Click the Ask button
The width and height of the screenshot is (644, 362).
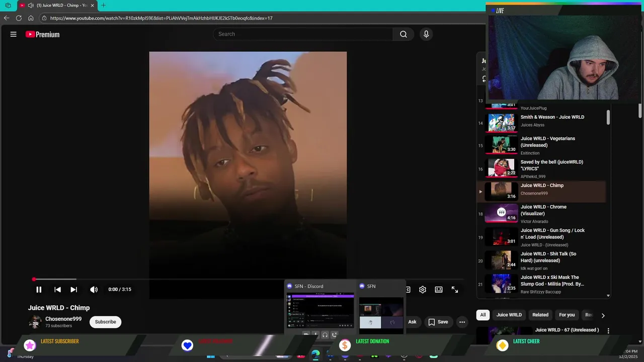pyautogui.click(x=412, y=322)
